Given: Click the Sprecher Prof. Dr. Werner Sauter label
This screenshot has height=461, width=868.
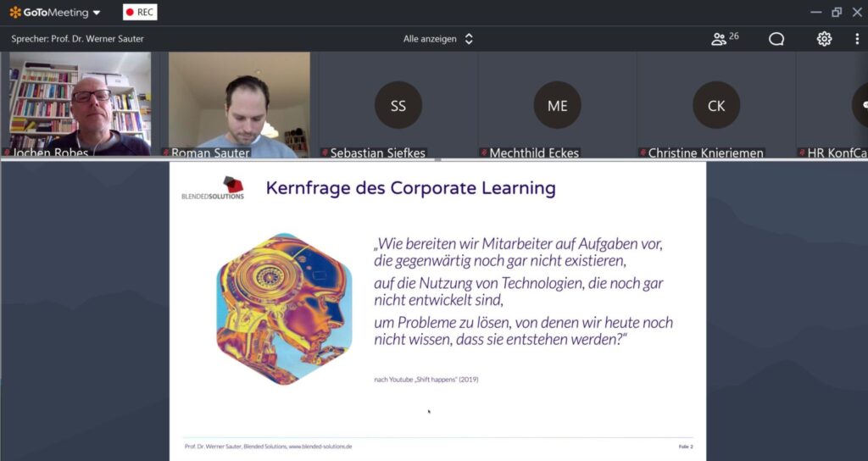Looking at the screenshot, I should point(77,39).
